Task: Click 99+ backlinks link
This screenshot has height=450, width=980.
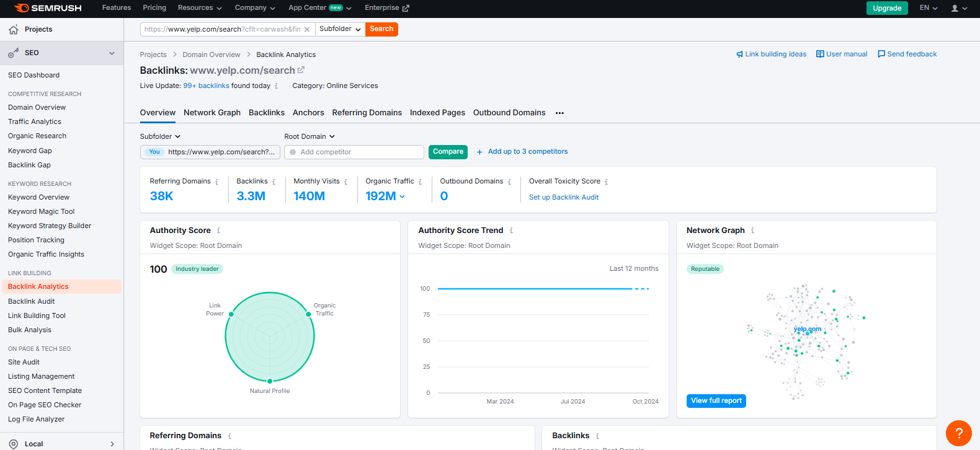Action: [x=206, y=86]
